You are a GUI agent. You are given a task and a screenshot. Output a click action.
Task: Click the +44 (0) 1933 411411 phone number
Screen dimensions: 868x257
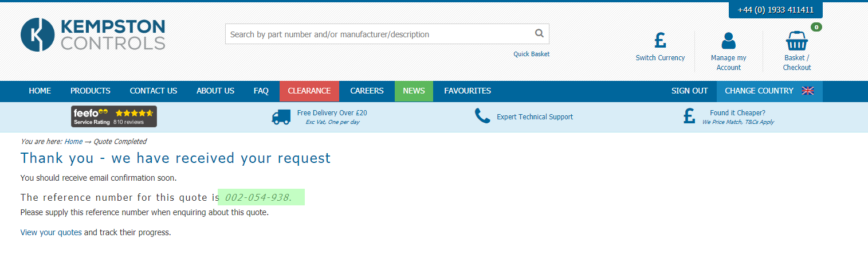(x=776, y=10)
